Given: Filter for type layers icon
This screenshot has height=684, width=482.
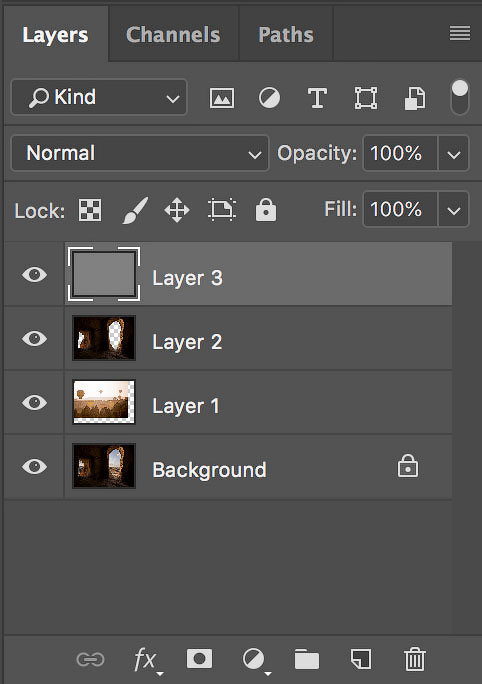Looking at the screenshot, I should pyautogui.click(x=317, y=98).
